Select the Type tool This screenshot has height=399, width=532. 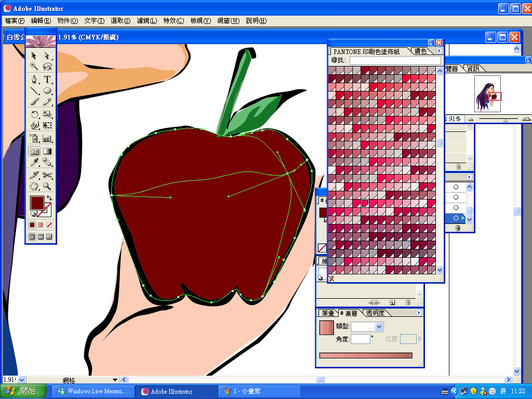47,79
